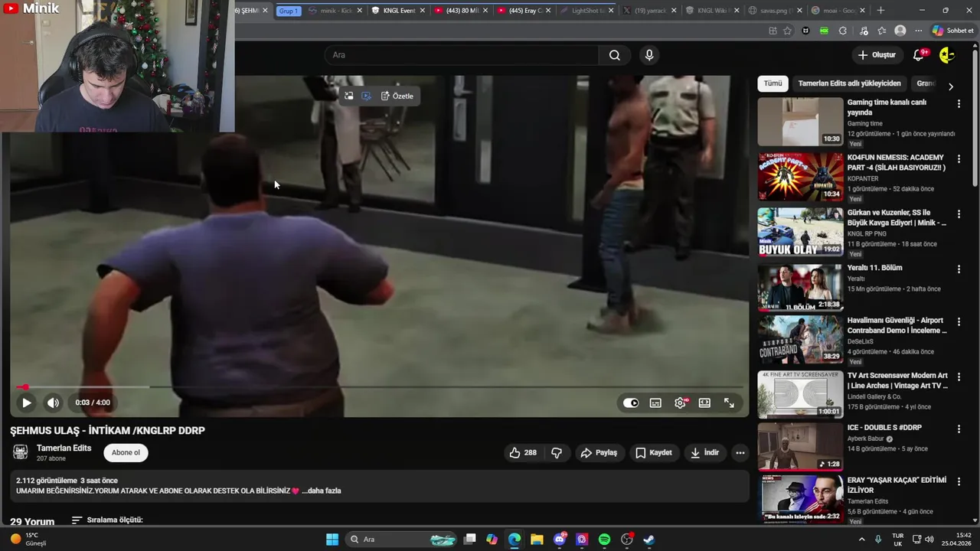Image resolution: width=980 pixels, height=551 pixels.
Task: Open options for KO4FUN NEMESIS video
Action: pos(959,158)
